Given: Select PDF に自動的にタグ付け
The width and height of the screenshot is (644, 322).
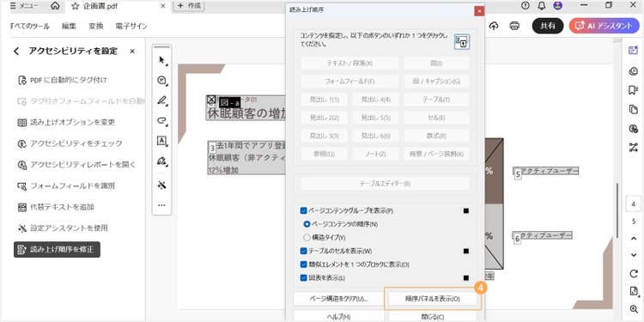Looking at the screenshot, I should 63,80.
